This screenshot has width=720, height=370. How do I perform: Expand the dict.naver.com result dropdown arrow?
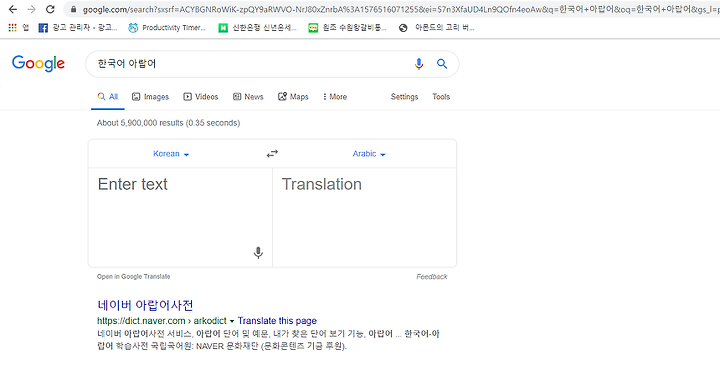click(232, 321)
